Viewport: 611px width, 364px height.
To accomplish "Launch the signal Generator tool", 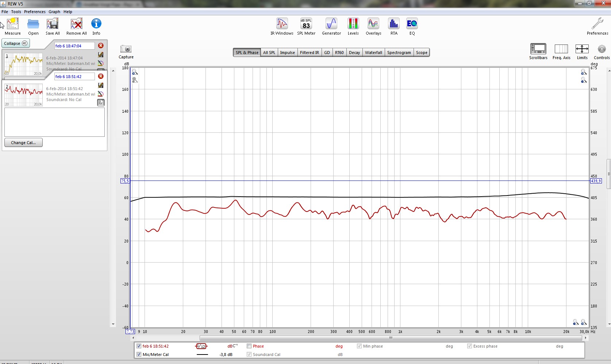I will pyautogui.click(x=331, y=24).
